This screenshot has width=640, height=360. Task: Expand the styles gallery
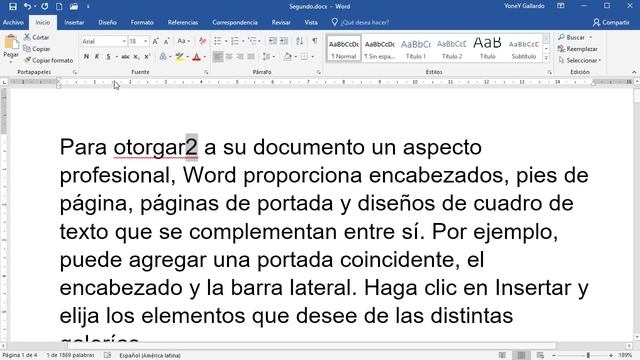546,58
